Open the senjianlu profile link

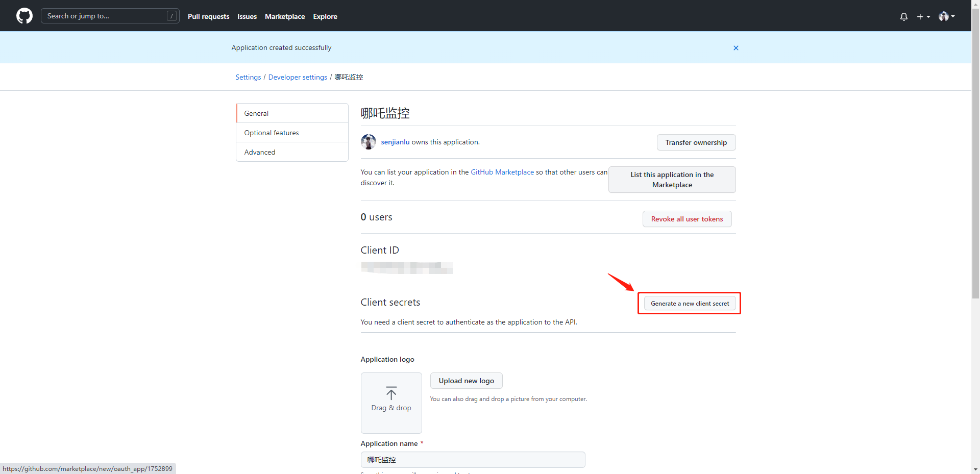point(395,142)
